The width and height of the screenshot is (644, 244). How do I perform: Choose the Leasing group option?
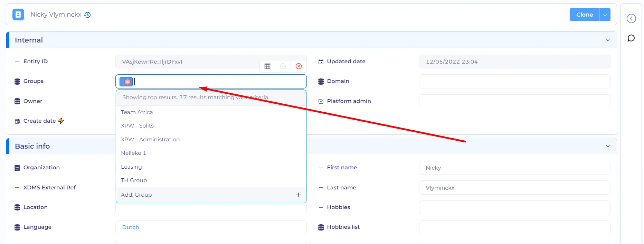tap(211, 167)
